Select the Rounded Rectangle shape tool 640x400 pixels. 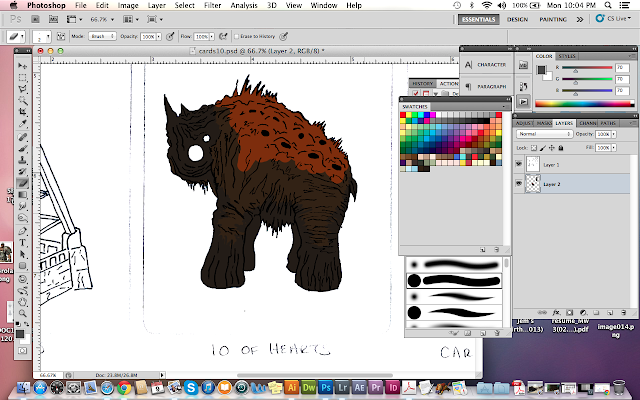(22, 265)
